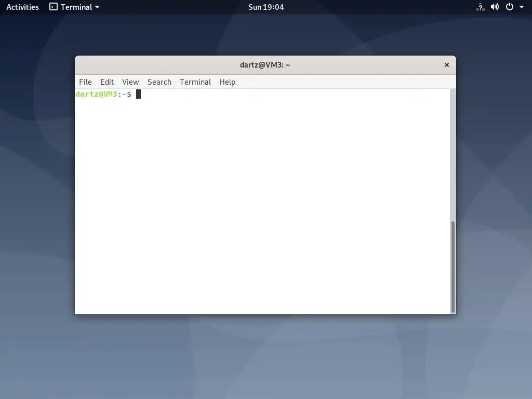Click the terminal scrollbar handle
Image resolution: width=532 pixels, height=399 pixels.
pyautogui.click(x=453, y=267)
